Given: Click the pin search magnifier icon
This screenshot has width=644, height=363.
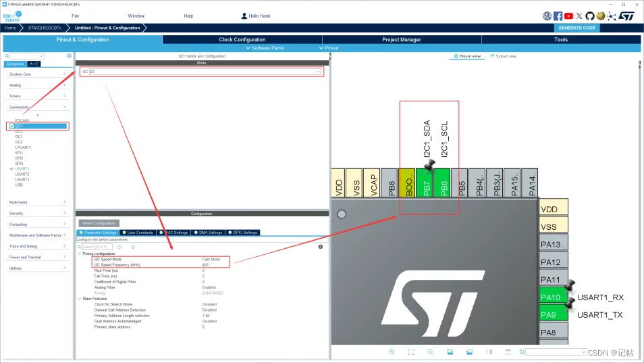Looking at the screenshot, I should click(522, 352).
